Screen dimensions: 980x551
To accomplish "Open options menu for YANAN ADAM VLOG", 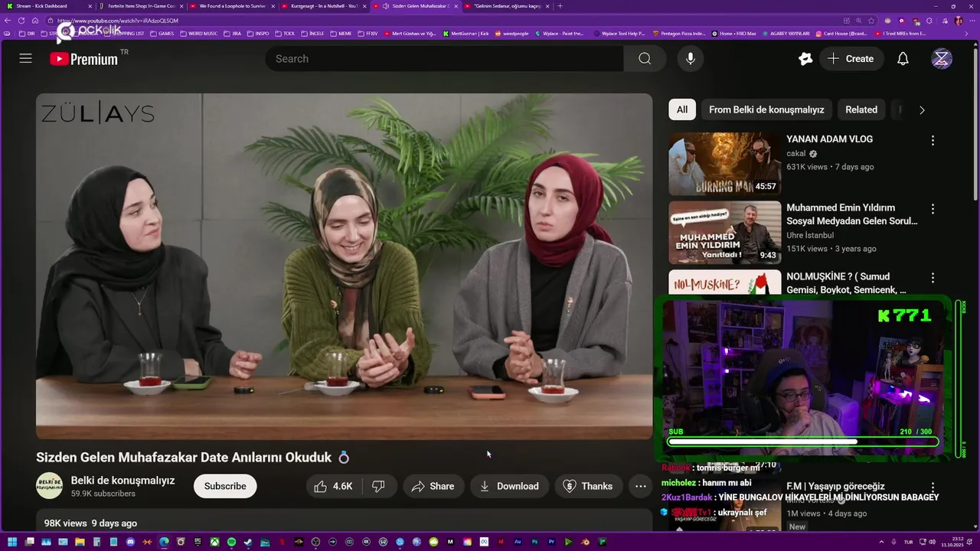I will (933, 140).
